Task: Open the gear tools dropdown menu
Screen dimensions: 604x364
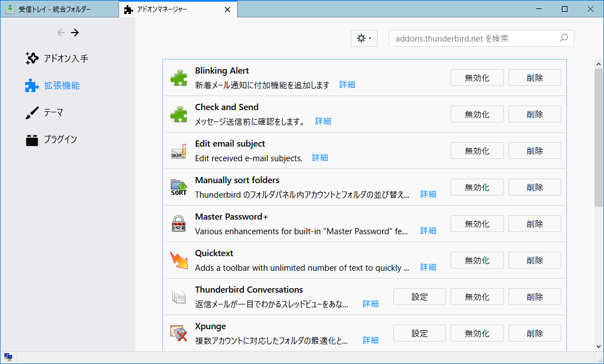Action: (364, 38)
